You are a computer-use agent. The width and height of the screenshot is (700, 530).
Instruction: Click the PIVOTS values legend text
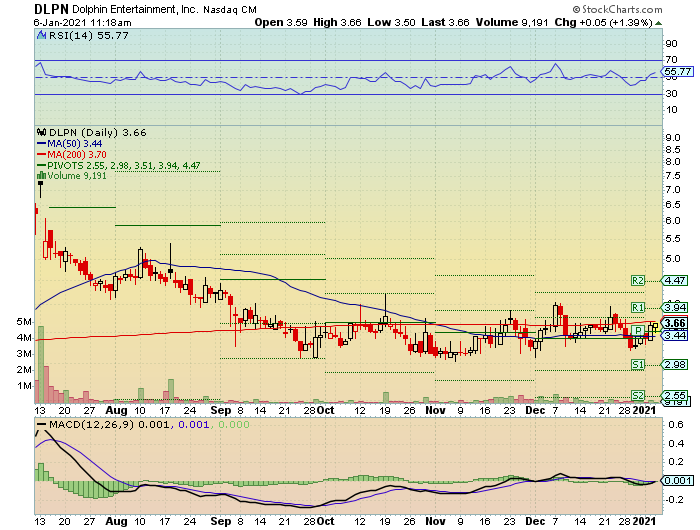124,166
